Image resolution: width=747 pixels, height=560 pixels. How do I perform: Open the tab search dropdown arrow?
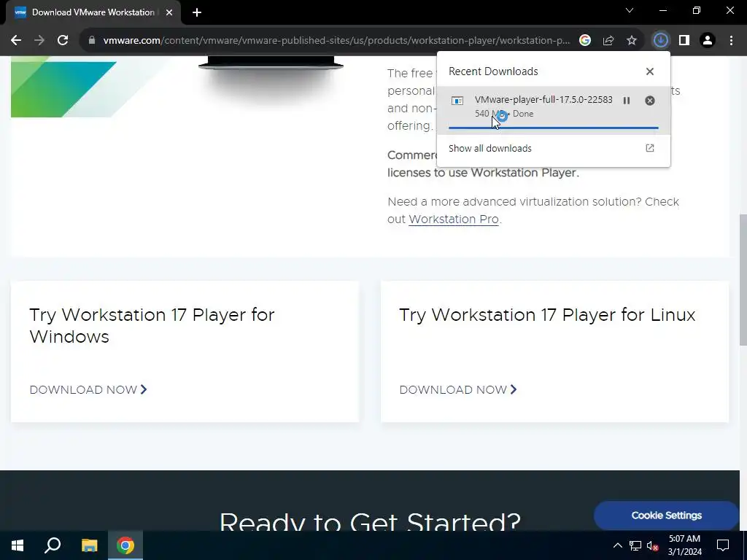click(630, 10)
